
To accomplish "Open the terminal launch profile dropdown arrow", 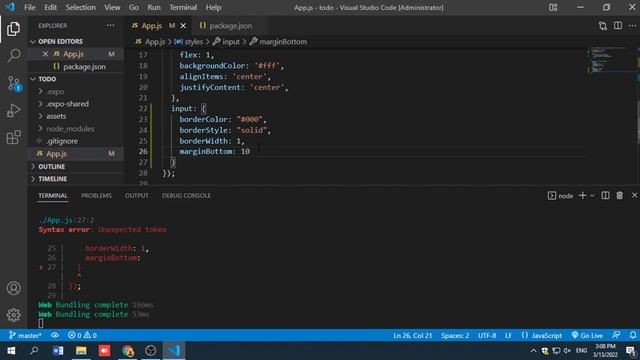I will (x=592, y=196).
